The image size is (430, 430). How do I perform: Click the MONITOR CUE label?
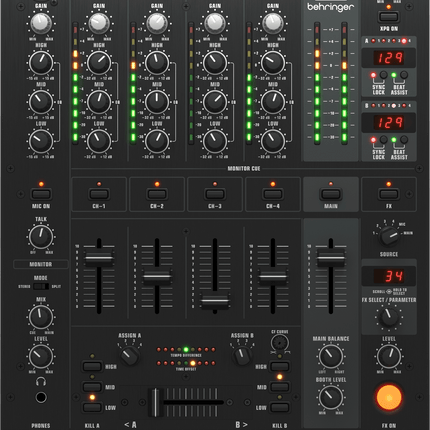point(244,169)
